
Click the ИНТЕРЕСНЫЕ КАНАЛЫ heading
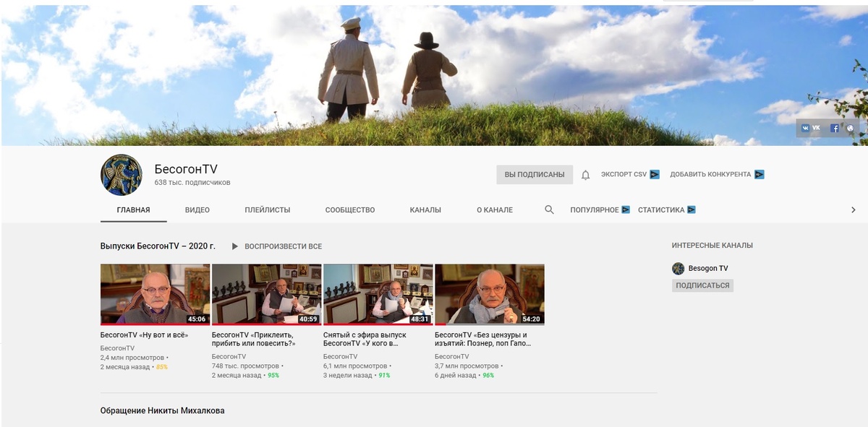coord(712,246)
